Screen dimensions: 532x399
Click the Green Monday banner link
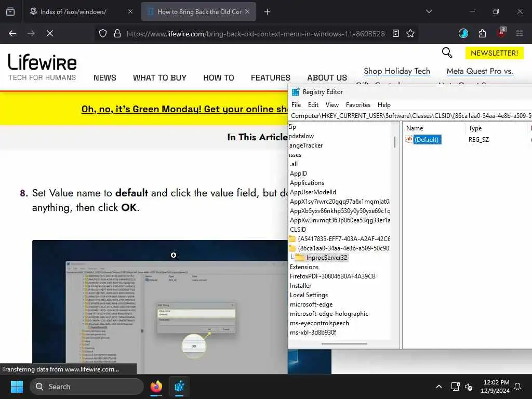point(184,109)
